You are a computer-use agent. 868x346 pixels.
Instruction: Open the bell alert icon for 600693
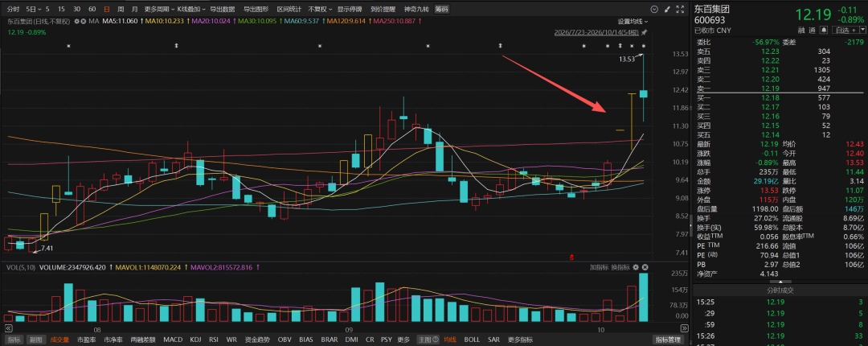coord(825,30)
